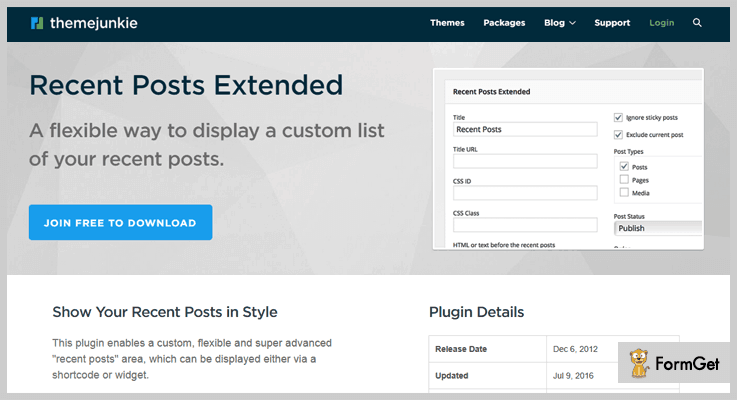The width and height of the screenshot is (737, 400).
Task: Uncheck the Posts post type checkbox
Action: [x=624, y=166]
